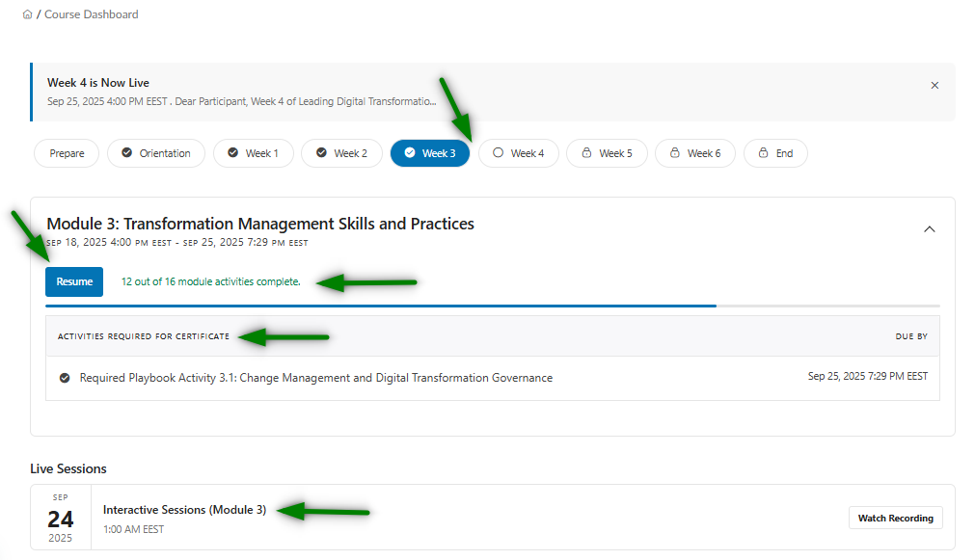Viewport: 975px width, 560px height.
Task: Click the Watch Recording button
Action: 895,519
